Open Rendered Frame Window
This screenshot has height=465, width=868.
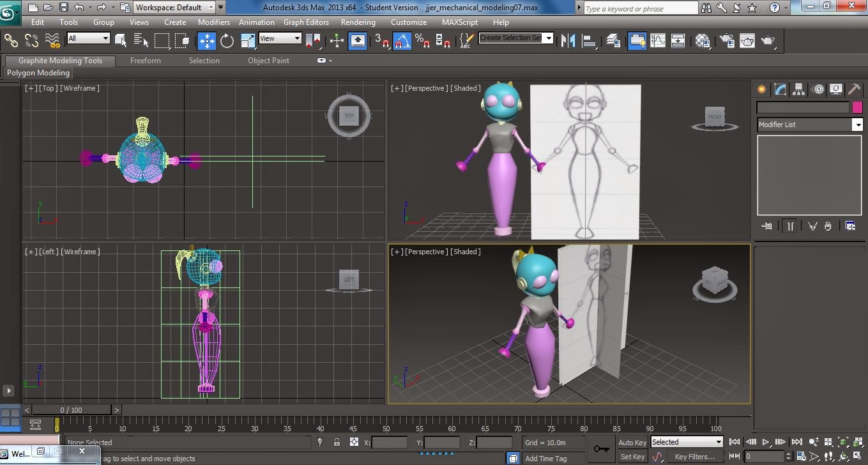click(x=747, y=41)
